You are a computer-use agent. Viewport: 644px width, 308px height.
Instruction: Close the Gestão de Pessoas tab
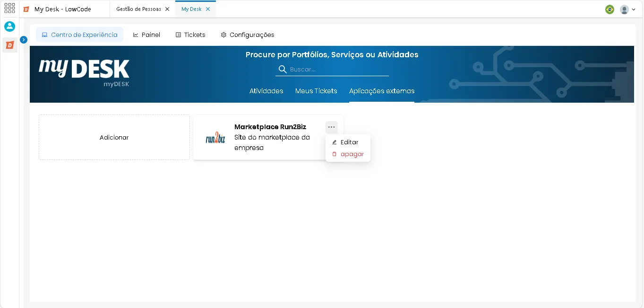tap(167, 9)
